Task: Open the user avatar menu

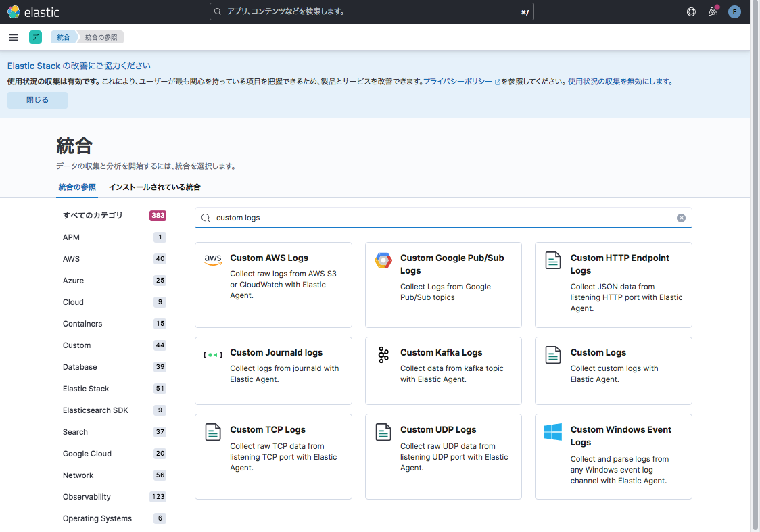Action: (734, 11)
